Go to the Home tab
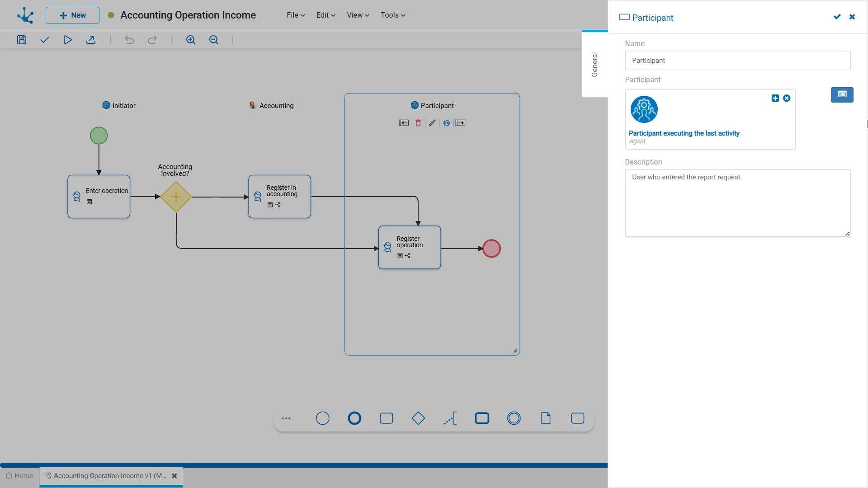The width and height of the screenshot is (868, 488). click(x=19, y=476)
